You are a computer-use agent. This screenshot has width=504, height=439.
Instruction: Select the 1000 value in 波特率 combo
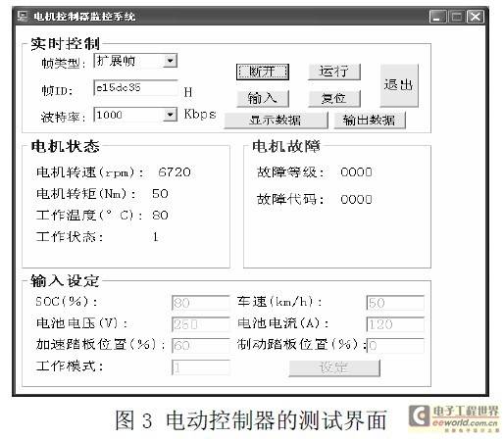point(110,115)
